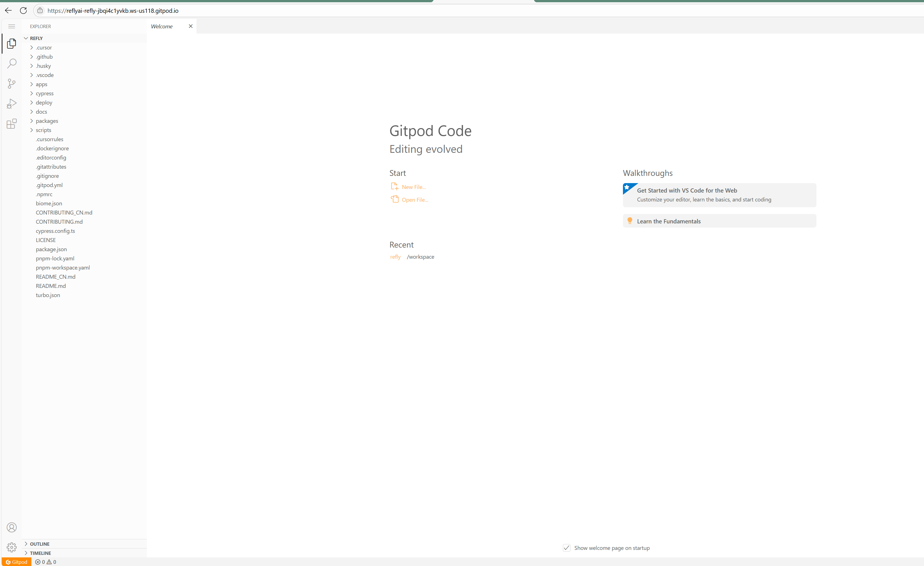Click the hamburger application menu icon

pyautogui.click(x=12, y=26)
